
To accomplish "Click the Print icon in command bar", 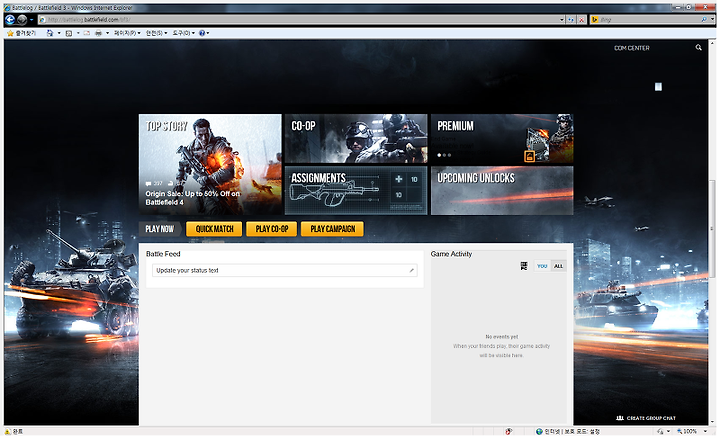I will click(x=98, y=33).
